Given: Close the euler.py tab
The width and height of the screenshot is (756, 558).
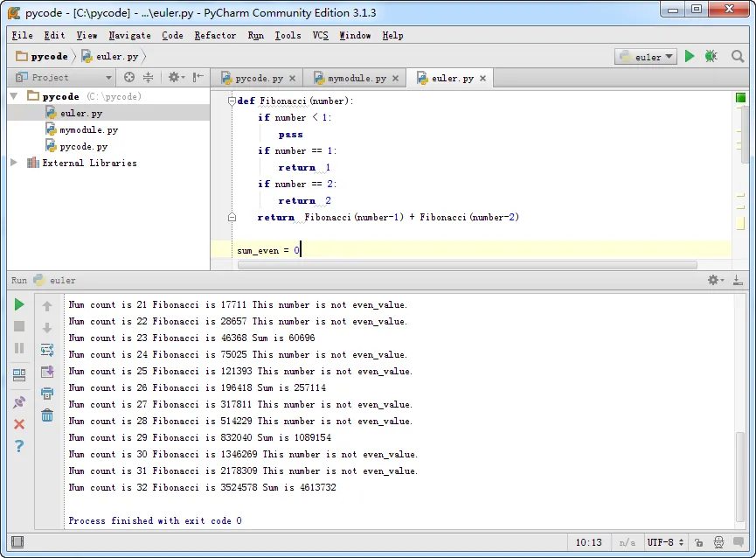Looking at the screenshot, I should [x=482, y=78].
